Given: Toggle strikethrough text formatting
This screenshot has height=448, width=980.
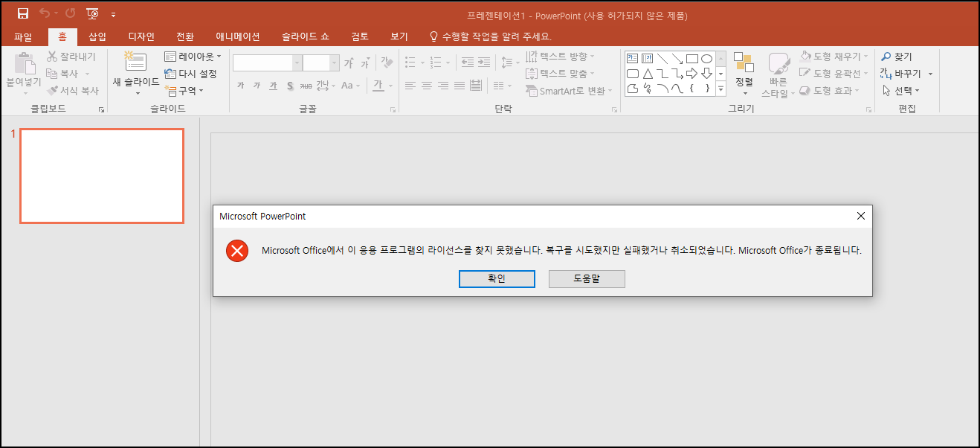Looking at the screenshot, I should coord(306,86).
